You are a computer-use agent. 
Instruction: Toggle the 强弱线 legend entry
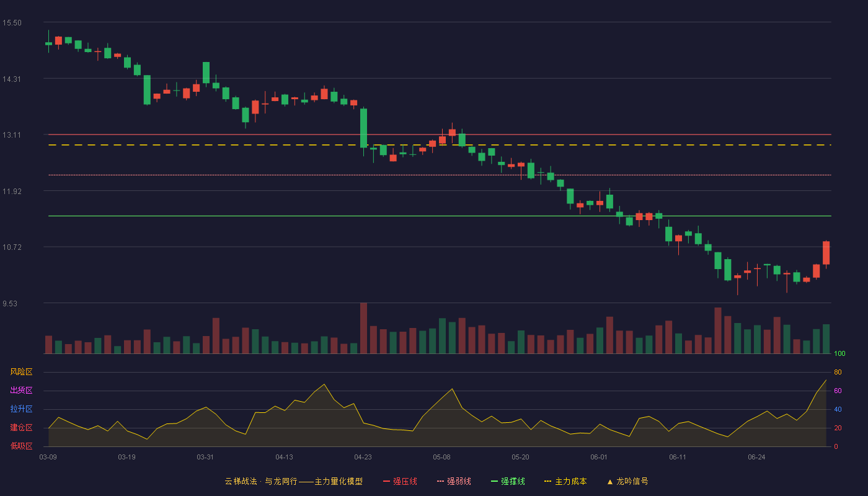pyautogui.click(x=454, y=481)
